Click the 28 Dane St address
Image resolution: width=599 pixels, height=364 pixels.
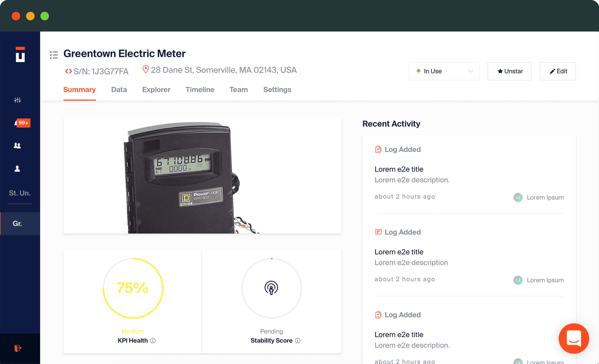pyautogui.click(x=224, y=70)
